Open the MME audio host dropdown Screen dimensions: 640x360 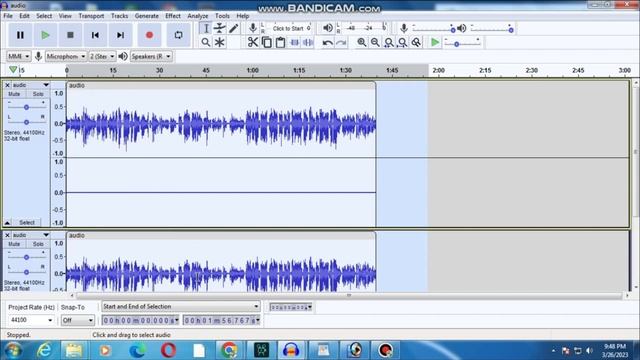[18, 56]
